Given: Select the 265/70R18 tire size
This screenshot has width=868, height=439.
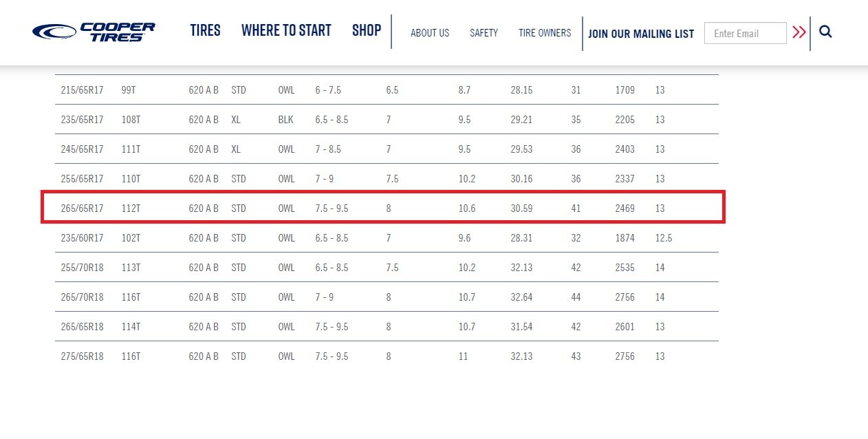Looking at the screenshot, I should point(82,297).
